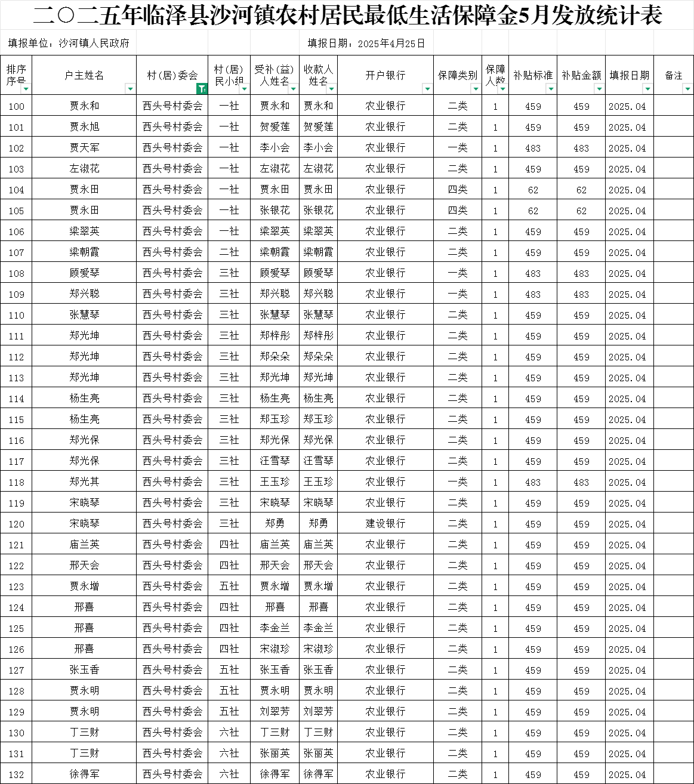The height and width of the screenshot is (784, 694).
Task: Select 户主 cell 左淑花 in row 103
Action: tap(84, 169)
